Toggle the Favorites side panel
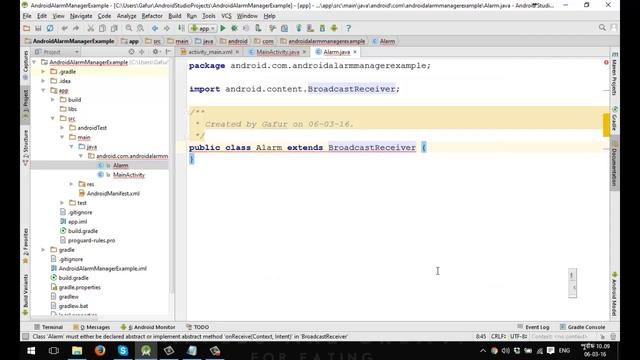 pyautogui.click(x=26, y=246)
